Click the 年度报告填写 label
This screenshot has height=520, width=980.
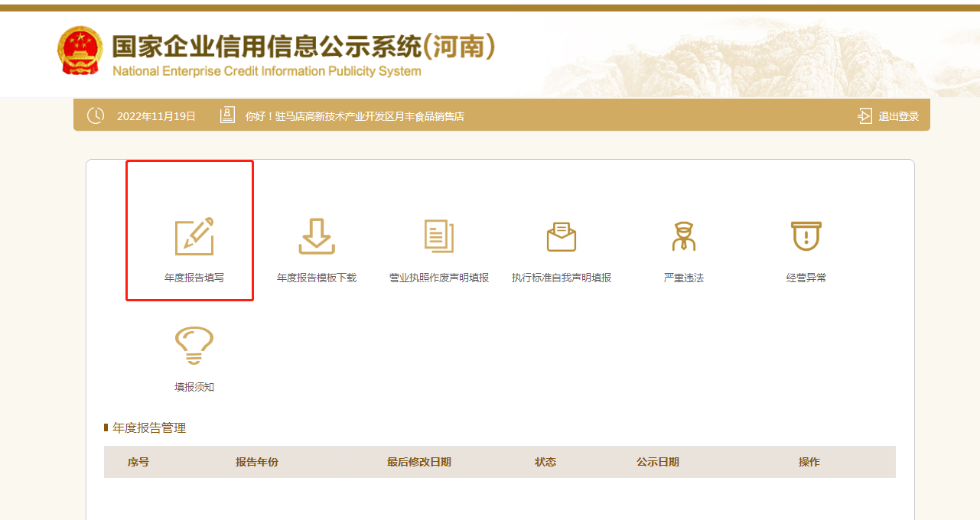(194, 278)
